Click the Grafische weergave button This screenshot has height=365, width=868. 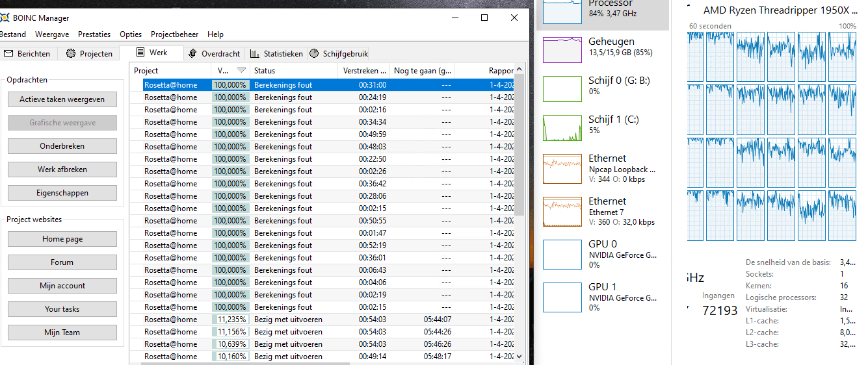click(62, 123)
